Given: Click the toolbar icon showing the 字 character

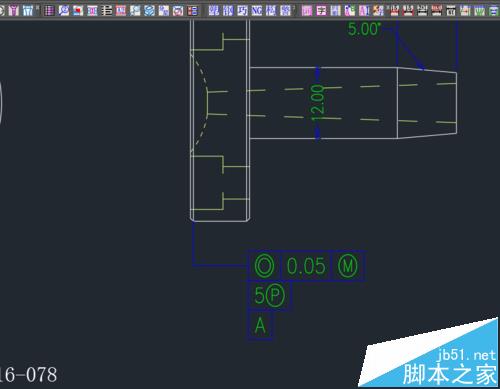Looking at the screenshot, I should (321, 10).
